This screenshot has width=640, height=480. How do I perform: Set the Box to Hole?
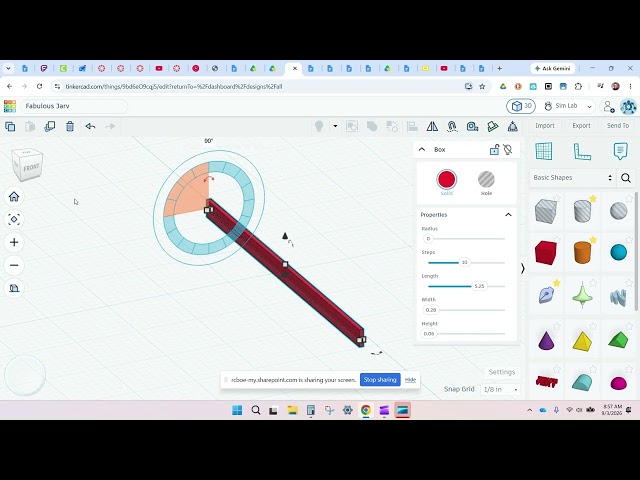pyautogui.click(x=486, y=182)
